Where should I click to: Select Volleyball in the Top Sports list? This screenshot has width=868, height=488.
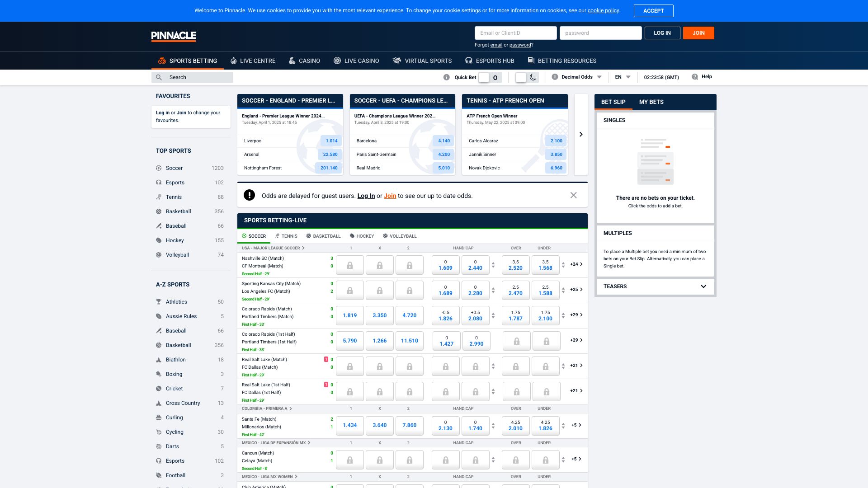point(177,255)
